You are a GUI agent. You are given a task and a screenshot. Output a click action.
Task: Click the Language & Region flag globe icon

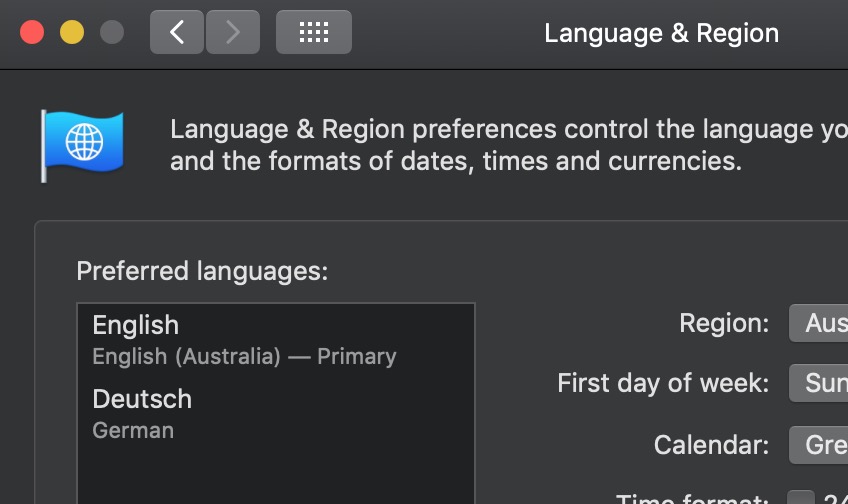[82, 145]
